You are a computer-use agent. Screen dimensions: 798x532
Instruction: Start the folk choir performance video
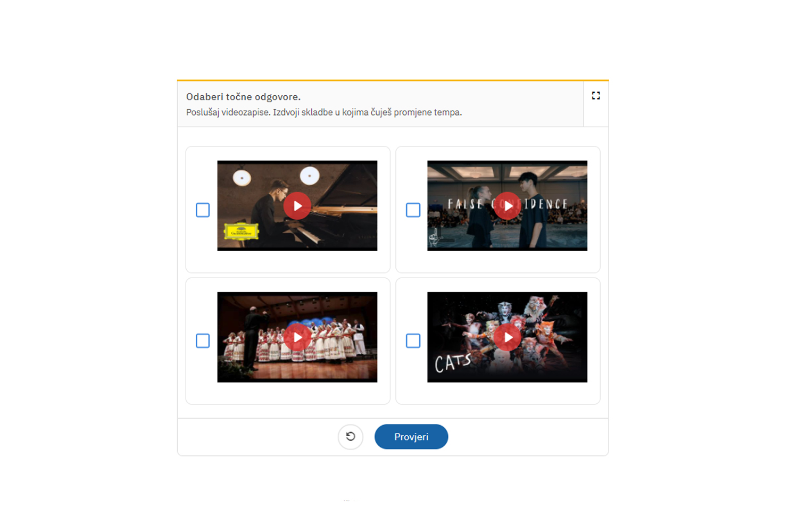point(297,337)
